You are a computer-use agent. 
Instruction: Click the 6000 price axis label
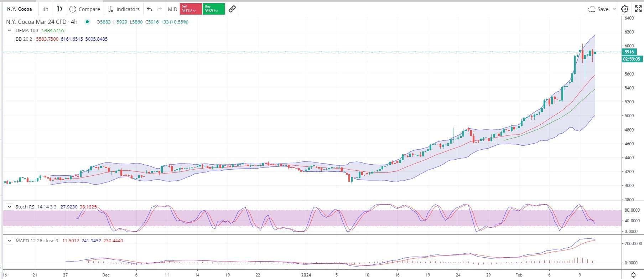click(x=629, y=46)
